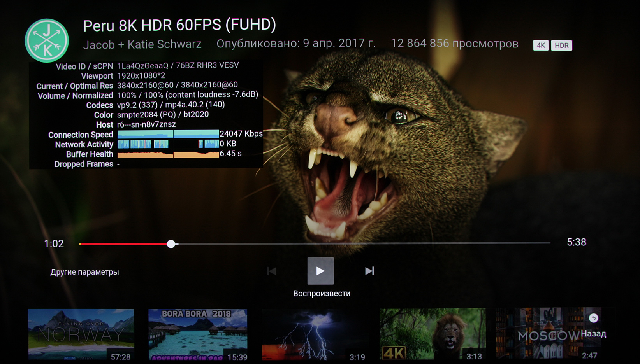The image size is (640, 364).
Task: Open Другие параметры options
Action: (x=84, y=272)
